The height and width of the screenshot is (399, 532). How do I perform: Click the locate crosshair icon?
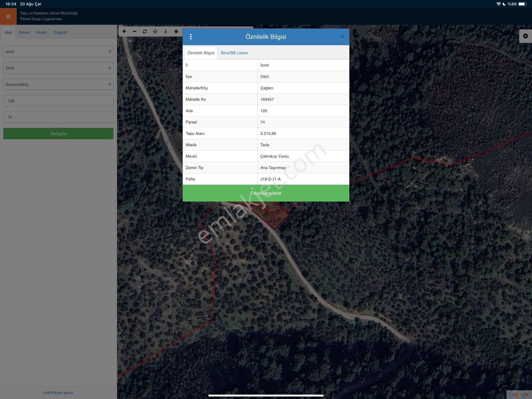[x=155, y=32]
